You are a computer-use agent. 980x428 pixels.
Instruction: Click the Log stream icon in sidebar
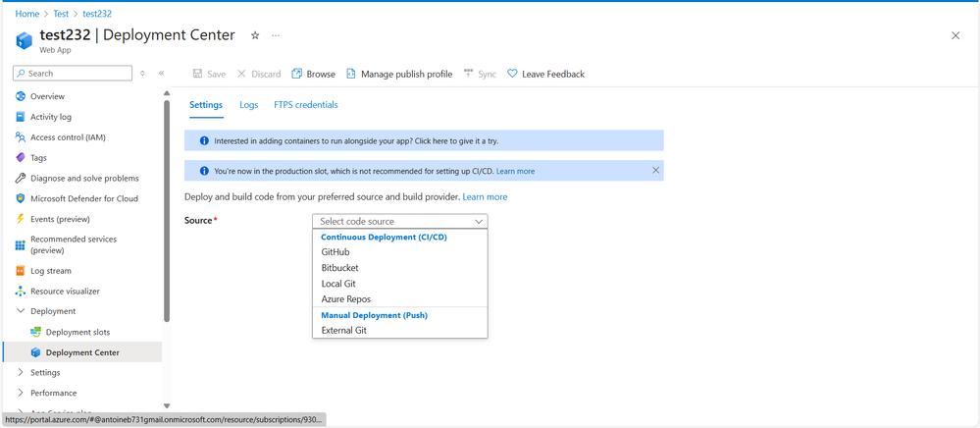click(21, 271)
